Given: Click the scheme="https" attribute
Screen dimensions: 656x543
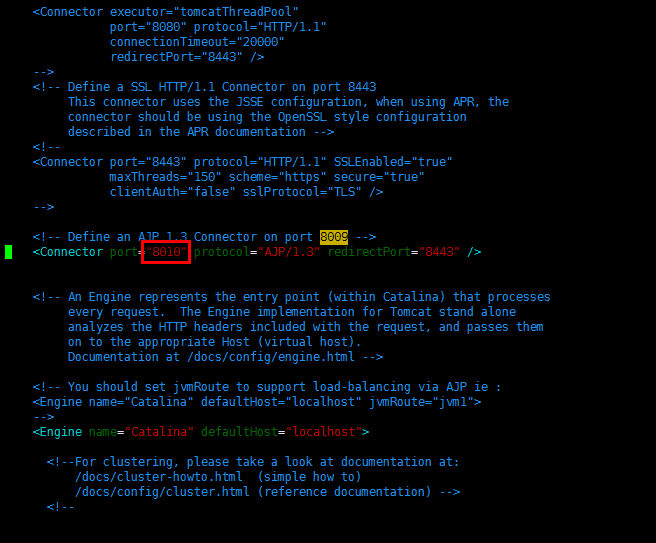Looking at the screenshot, I should click(277, 177).
